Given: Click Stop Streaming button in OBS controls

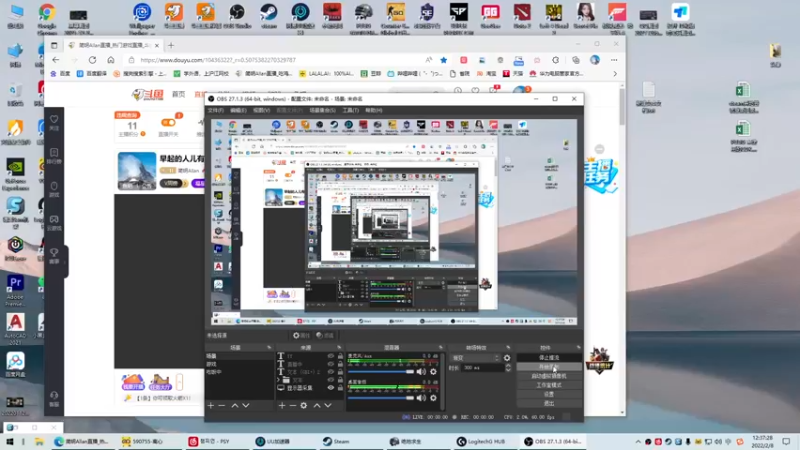Looking at the screenshot, I should 549,358.
